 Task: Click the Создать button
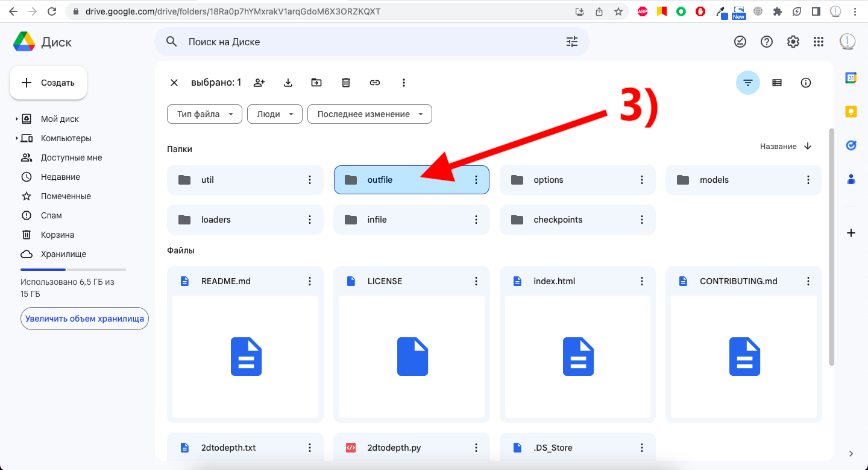tap(48, 83)
